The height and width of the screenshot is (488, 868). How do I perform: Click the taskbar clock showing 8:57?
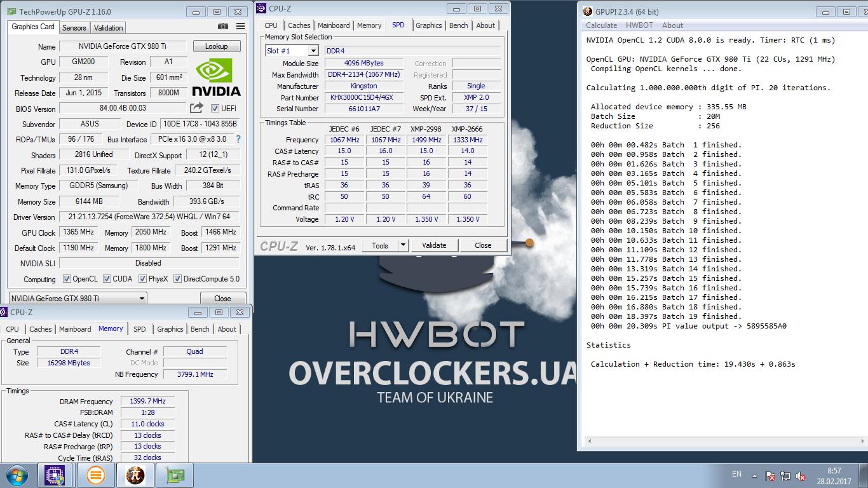[834, 471]
